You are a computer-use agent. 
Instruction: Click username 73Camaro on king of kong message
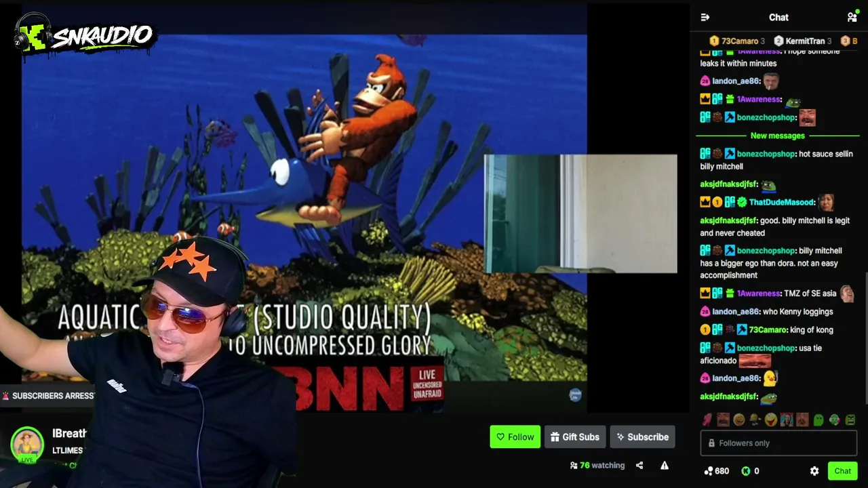(768, 330)
